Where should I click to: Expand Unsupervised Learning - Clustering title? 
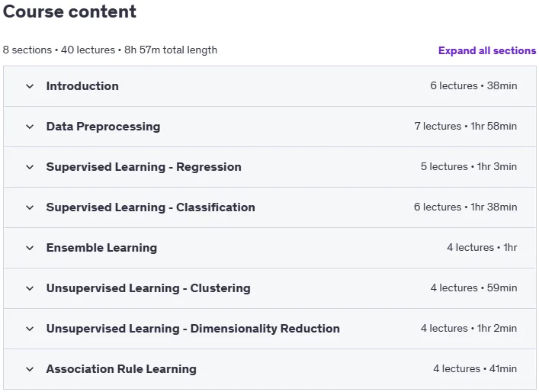click(148, 288)
